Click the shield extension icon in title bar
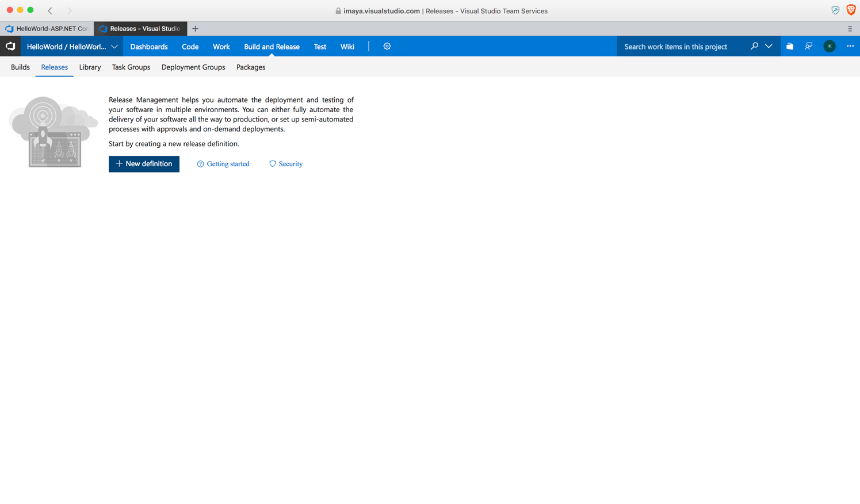 [835, 10]
